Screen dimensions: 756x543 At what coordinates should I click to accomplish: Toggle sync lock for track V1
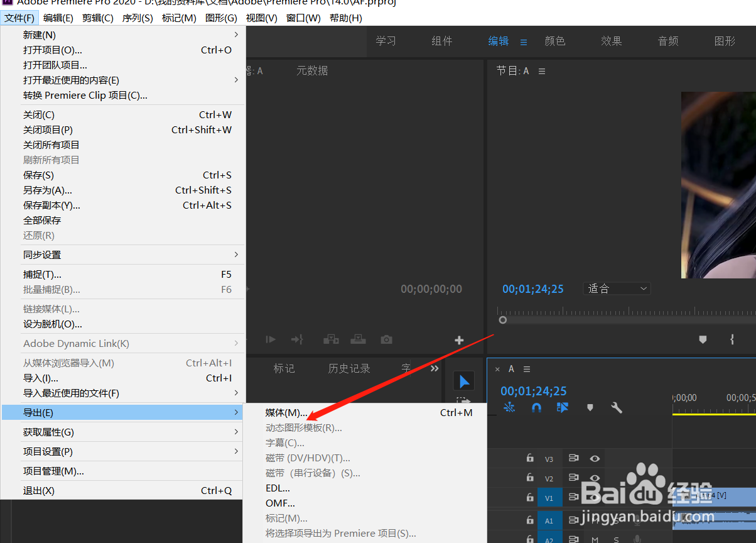click(573, 497)
